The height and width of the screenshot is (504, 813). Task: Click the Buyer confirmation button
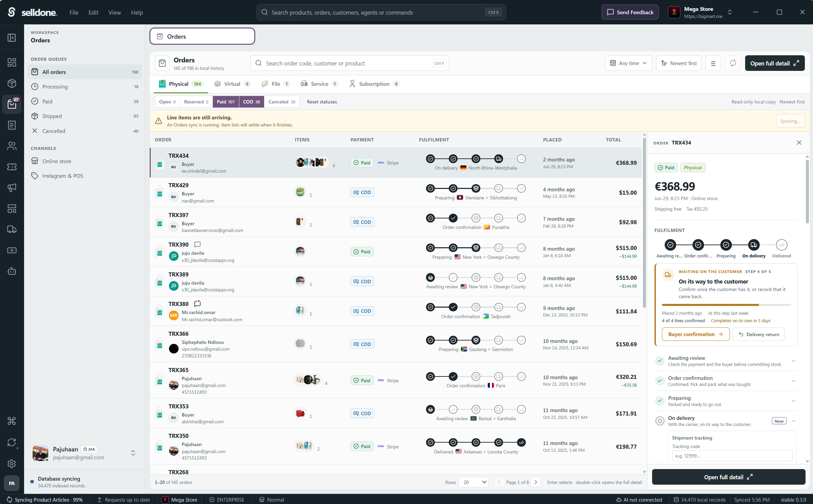pyautogui.click(x=696, y=334)
